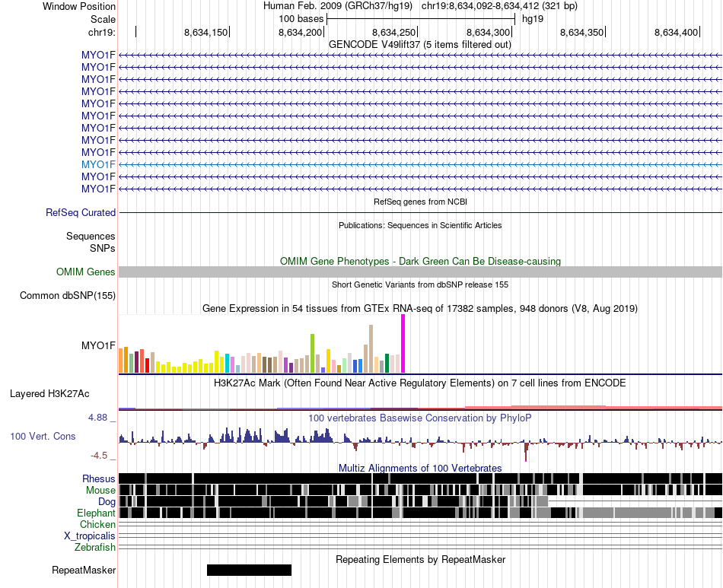Click the Human Feb. 2009 (GRCh37/hg19) assembly text

click(337, 6)
